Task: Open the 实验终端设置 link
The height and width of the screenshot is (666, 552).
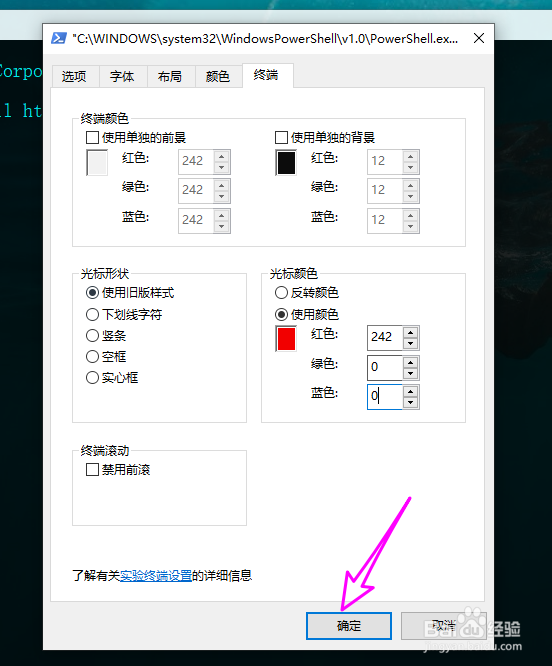Action: pos(156,576)
